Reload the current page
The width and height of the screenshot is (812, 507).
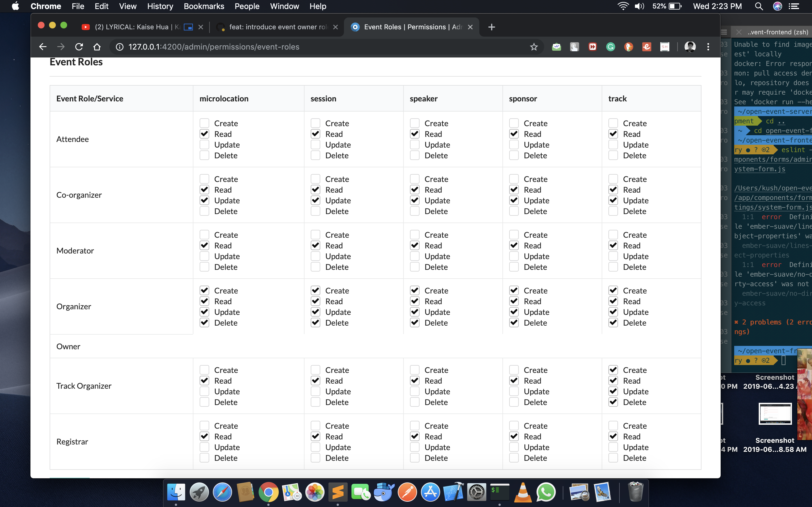point(79,46)
